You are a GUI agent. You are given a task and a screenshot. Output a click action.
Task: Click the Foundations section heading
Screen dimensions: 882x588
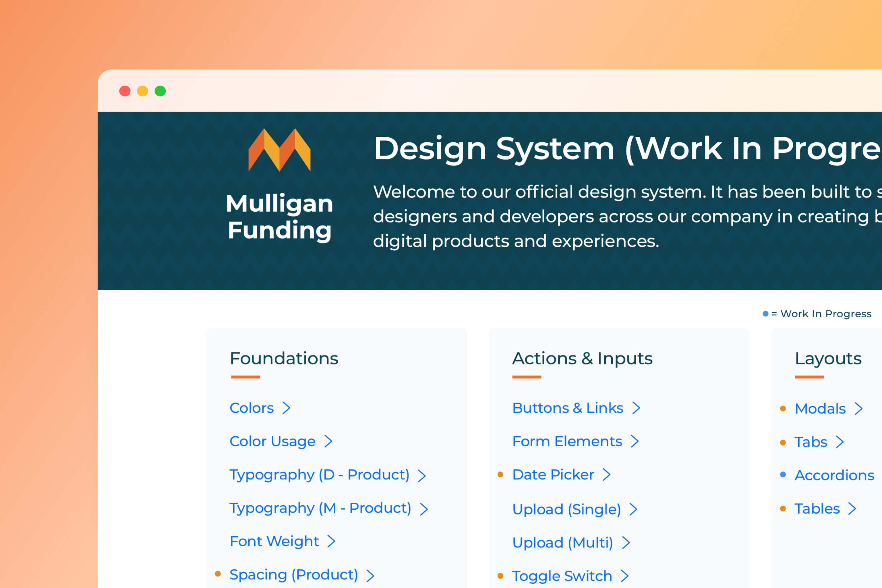click(x=284, y=359)
